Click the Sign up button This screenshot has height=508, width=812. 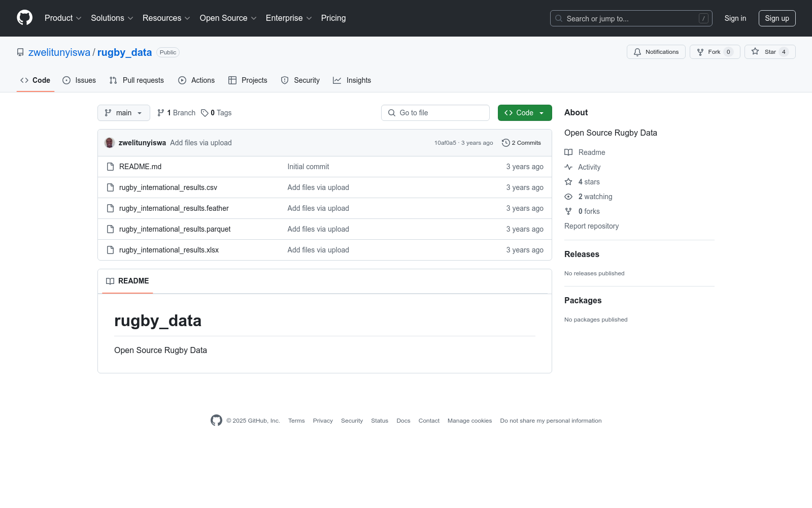click(777, 18)
